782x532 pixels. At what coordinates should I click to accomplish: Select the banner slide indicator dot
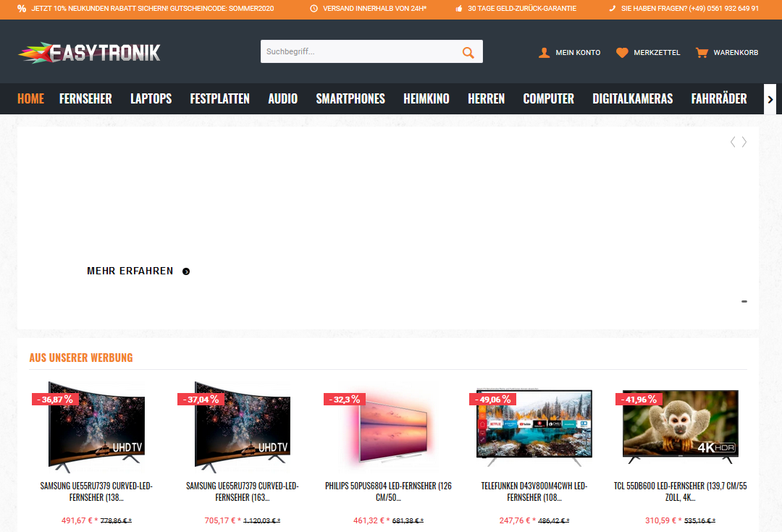pyautogui.click(x=744, y=301)
